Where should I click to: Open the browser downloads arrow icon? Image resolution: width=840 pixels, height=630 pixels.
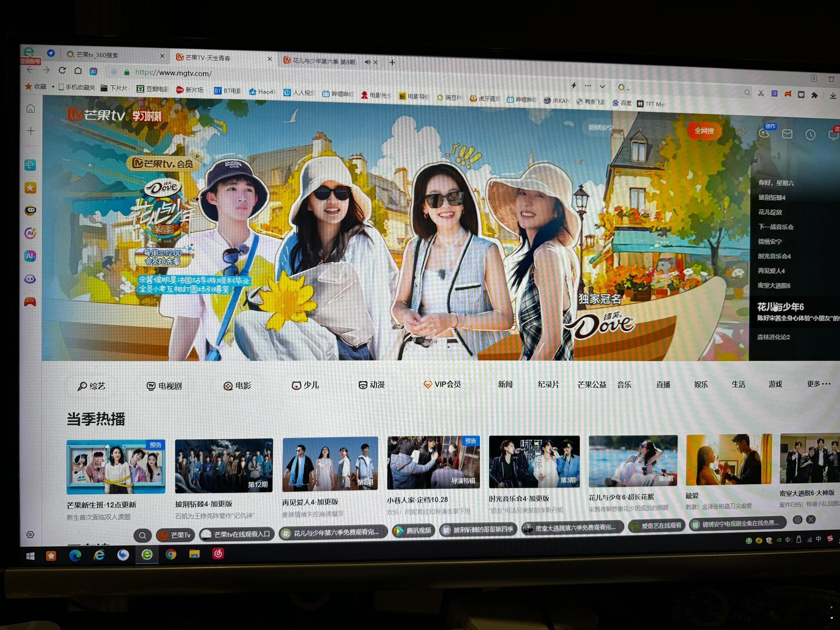click(833, 96)
